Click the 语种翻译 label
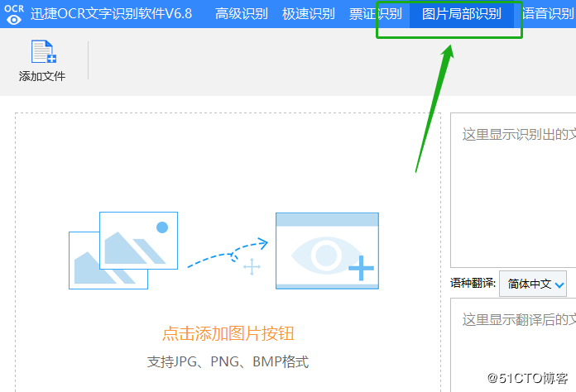The width and height of the screenshot is (576, 392). (473, 283)
